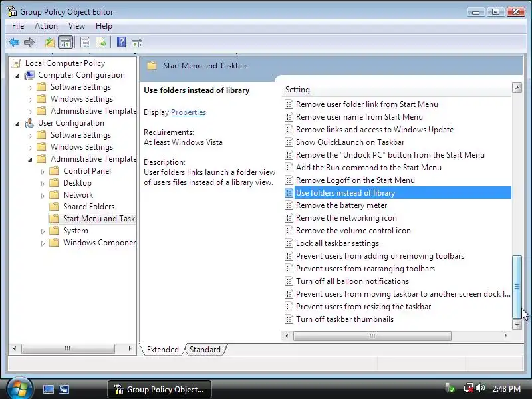The height and width of the screenshot is (399, 532).
Task: Click the volume speaker tray icon
Action: pyautogui.click(x=480, y=388)
